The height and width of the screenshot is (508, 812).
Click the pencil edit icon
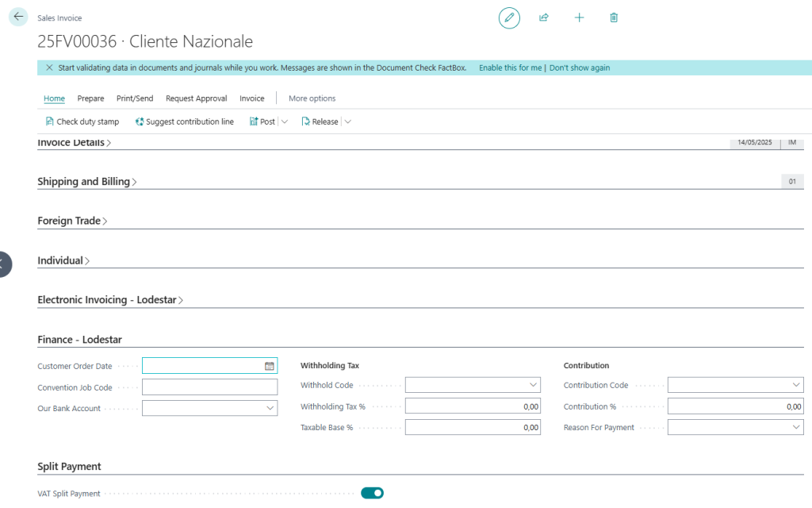point(509,17)
